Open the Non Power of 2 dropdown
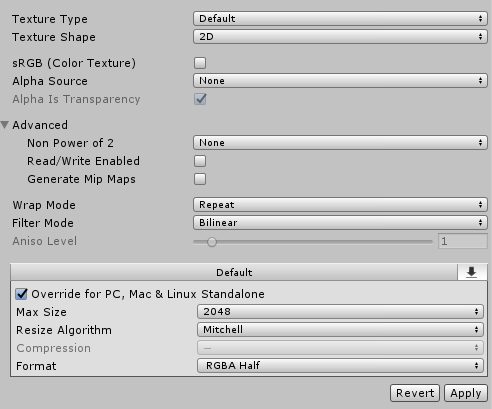 [340, 143]
